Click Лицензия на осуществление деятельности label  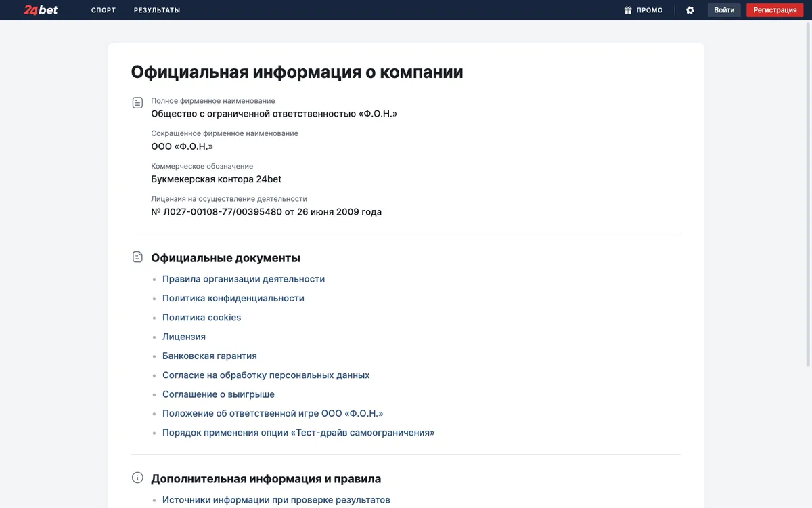229,199
